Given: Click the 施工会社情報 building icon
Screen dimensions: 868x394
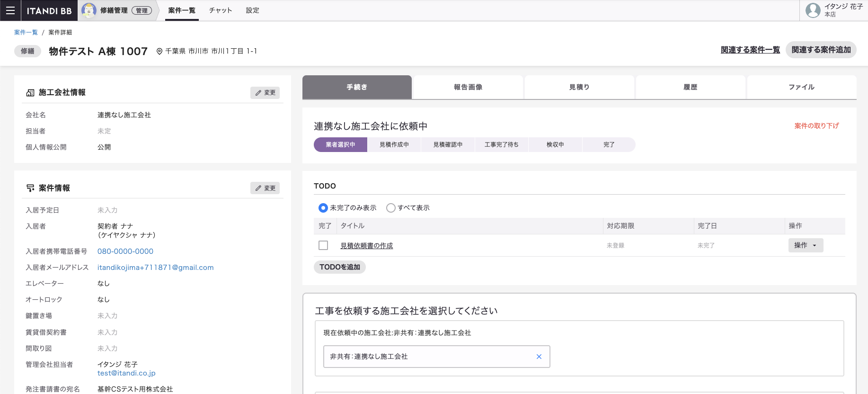Looking at the screenshot, I should [x=30, y=93].
